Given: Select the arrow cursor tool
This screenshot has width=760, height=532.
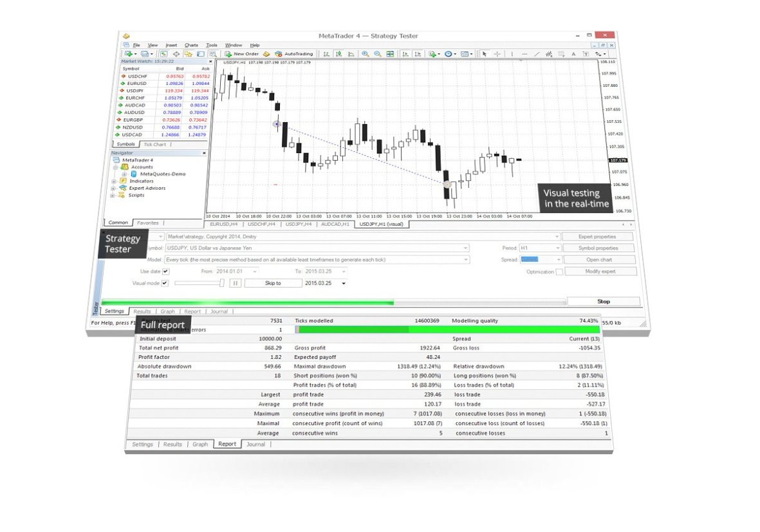Looking at the screenshot, I should 484,54.
